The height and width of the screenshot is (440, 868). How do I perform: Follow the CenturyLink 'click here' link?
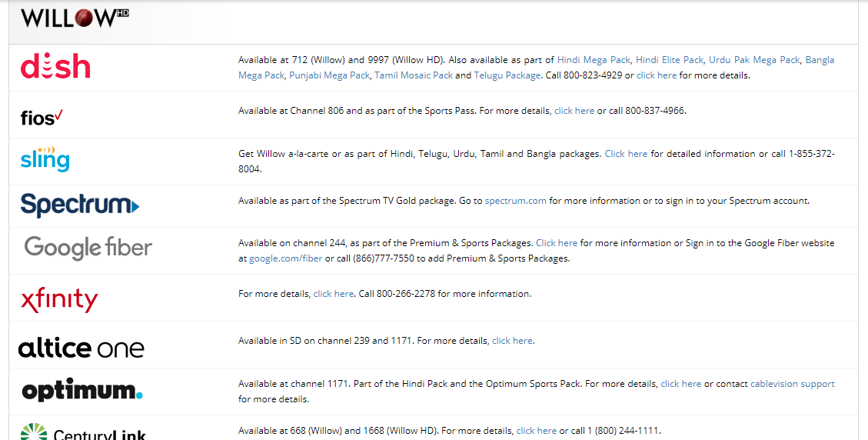537,431
